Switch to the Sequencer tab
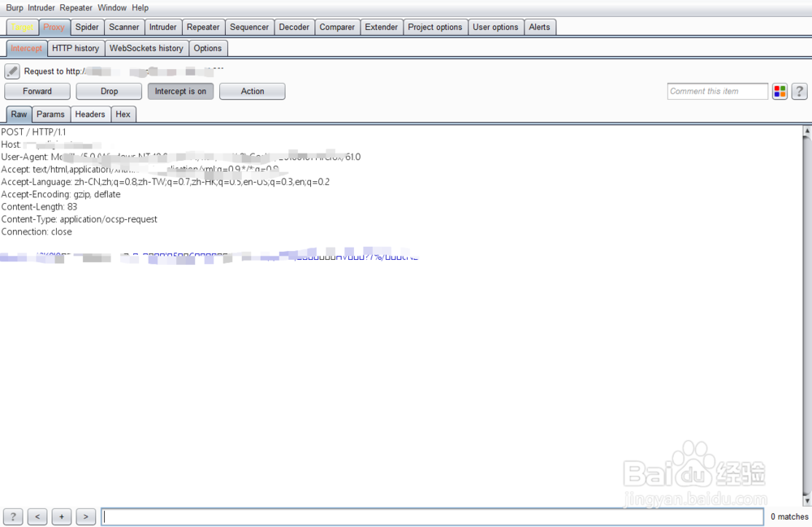Screen dimensions: 812x527 click(x=249, y=27)
